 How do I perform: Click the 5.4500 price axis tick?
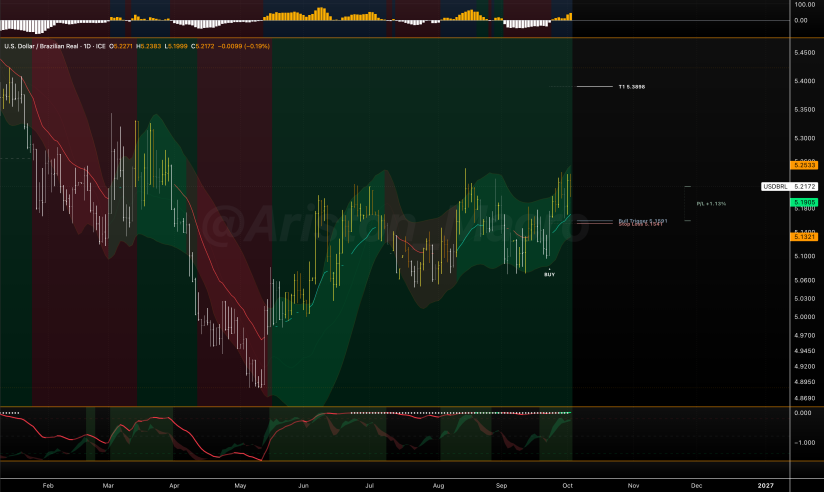click(x=805, y=53)
